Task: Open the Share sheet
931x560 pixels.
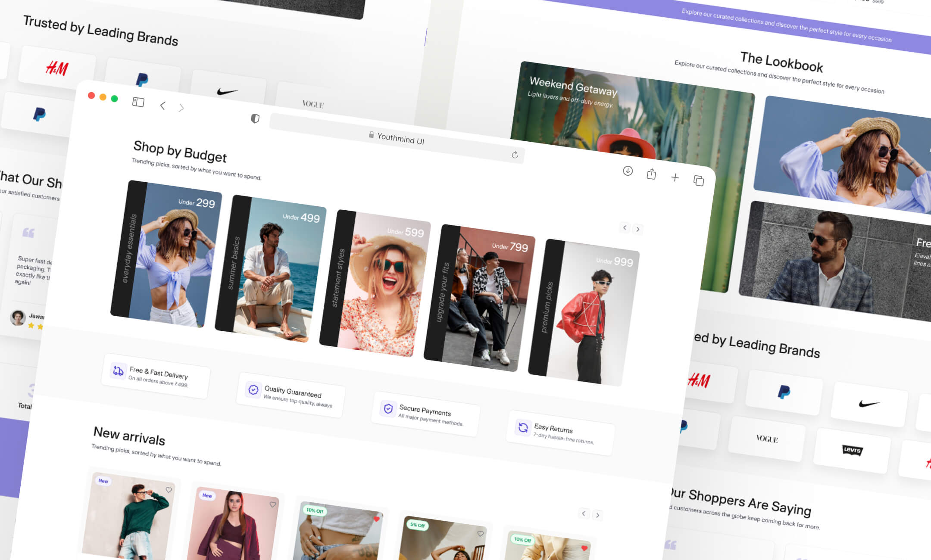Action: 651,174
